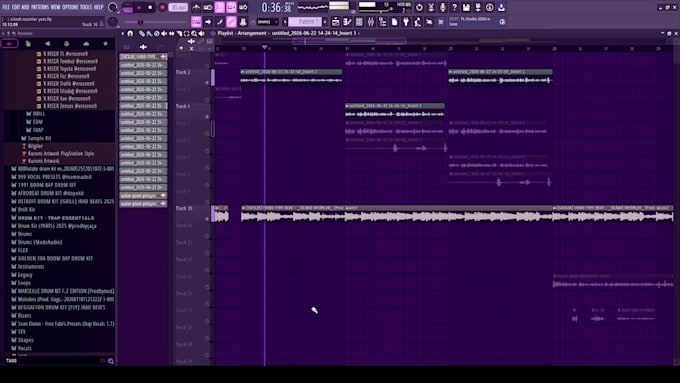Viewport: 680px width, 383px height.
Task: Click the stamp icon in toolbar
Action: click(243, 22)
